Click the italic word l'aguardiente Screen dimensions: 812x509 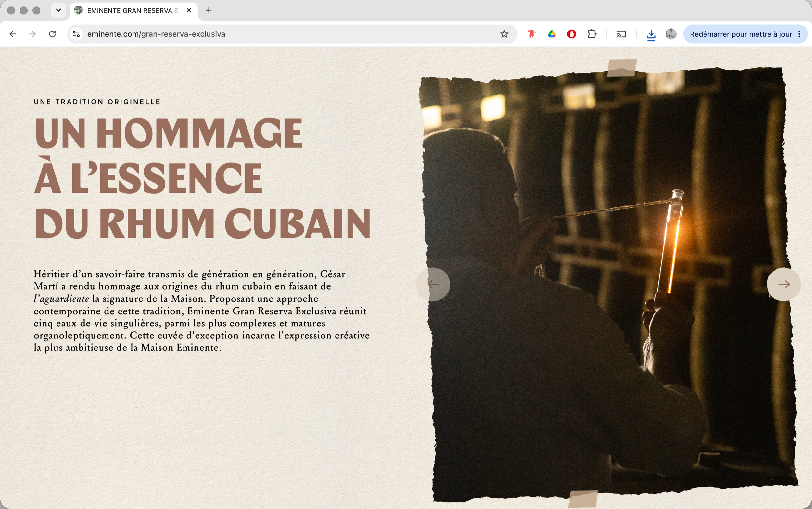pos(61,299)
